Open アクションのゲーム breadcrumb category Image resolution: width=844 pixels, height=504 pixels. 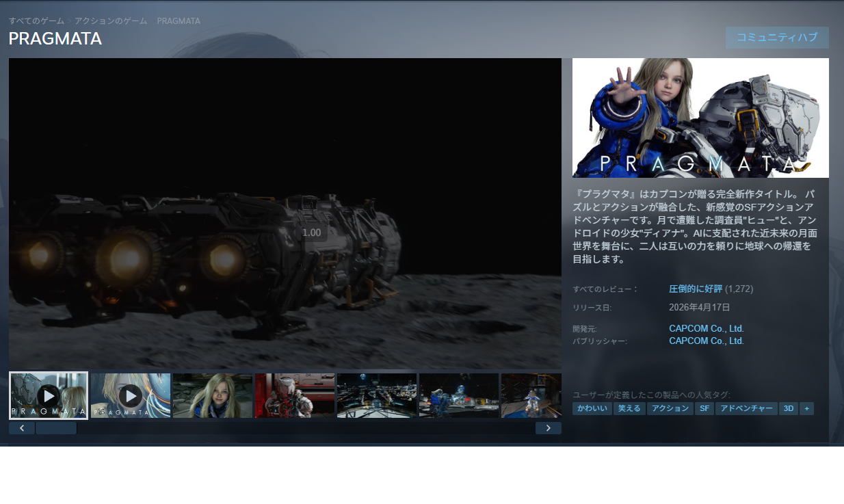(111, 21)
